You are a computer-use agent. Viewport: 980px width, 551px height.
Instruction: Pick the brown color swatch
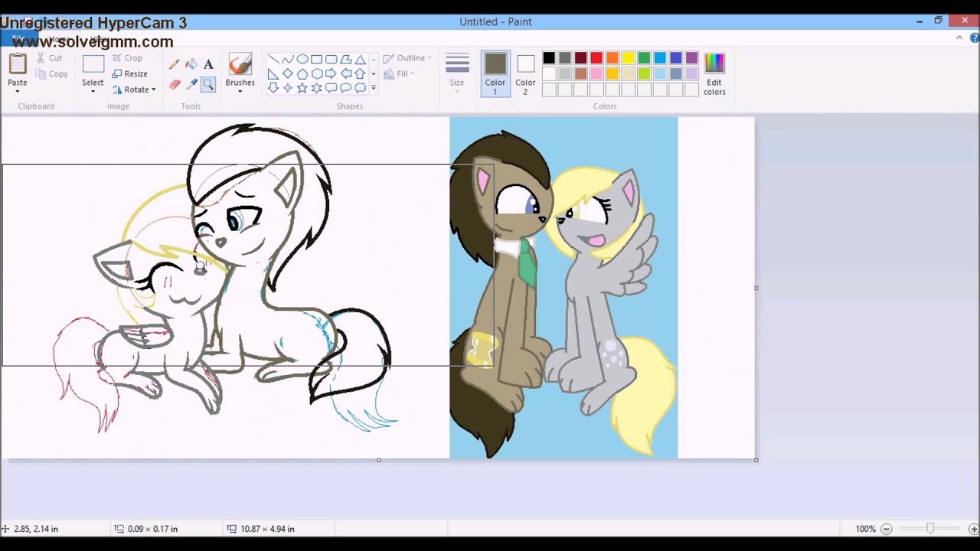(580, 74)
